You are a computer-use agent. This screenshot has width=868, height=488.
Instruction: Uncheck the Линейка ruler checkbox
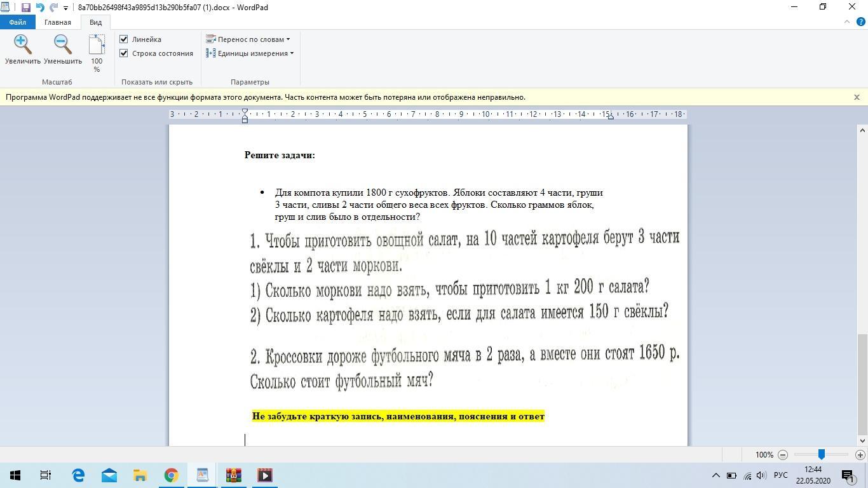(x=124, y=39)
